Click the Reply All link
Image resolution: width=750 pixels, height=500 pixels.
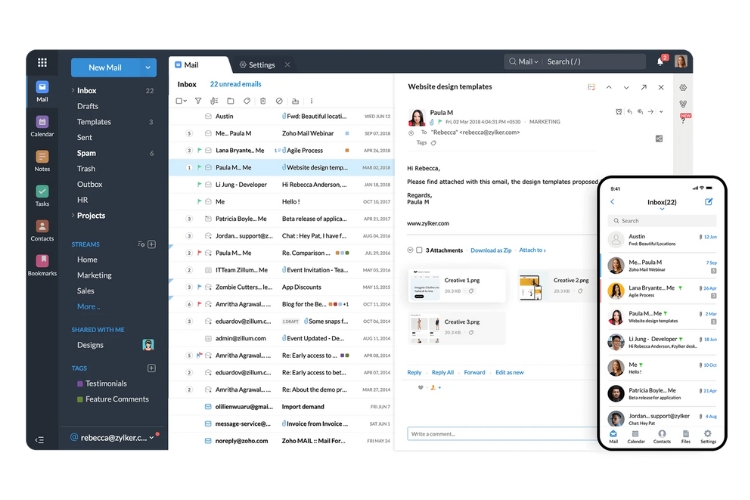tap(442, 372)
